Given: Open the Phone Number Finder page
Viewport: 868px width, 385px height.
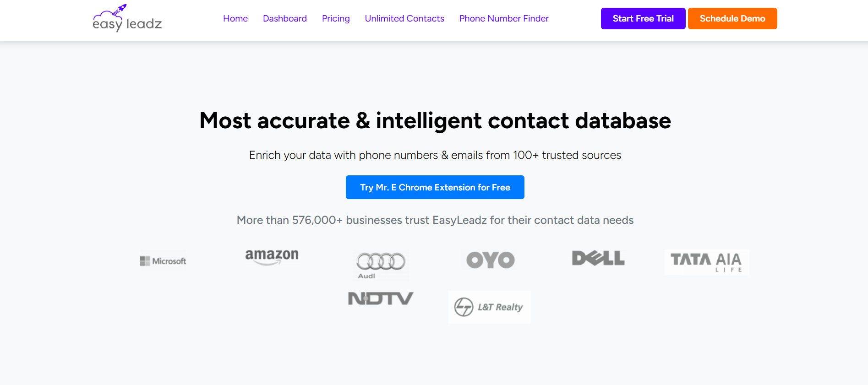Looking at the screenshot, I should [x=503, y=18].
